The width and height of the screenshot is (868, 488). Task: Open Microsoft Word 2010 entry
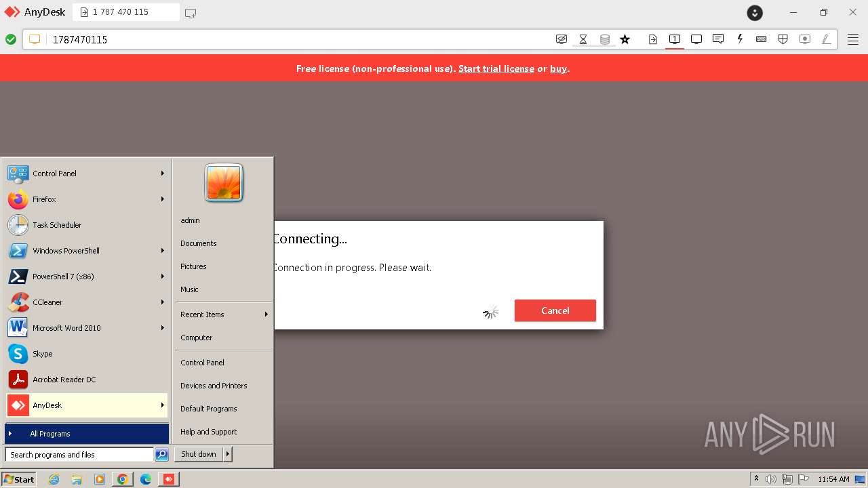click(x=86, y=328)
